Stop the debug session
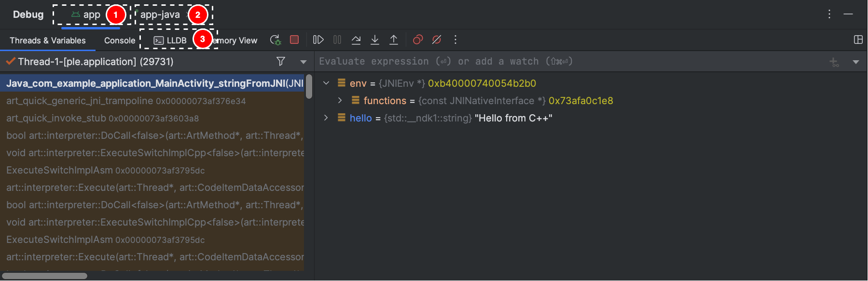The image size is (868, 281). click(294, 40)
